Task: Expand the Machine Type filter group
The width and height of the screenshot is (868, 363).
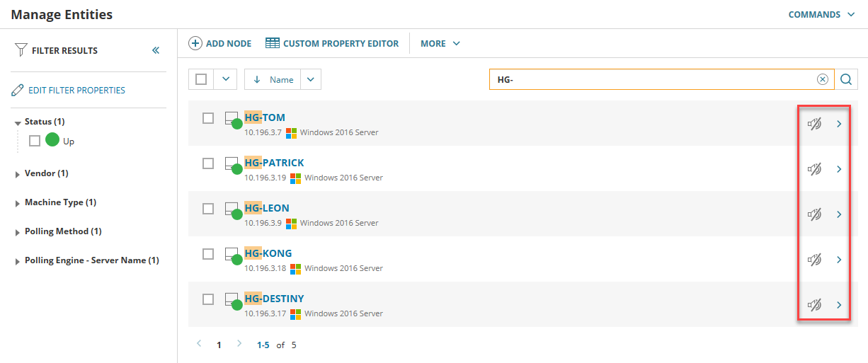Action: (18, 203)
